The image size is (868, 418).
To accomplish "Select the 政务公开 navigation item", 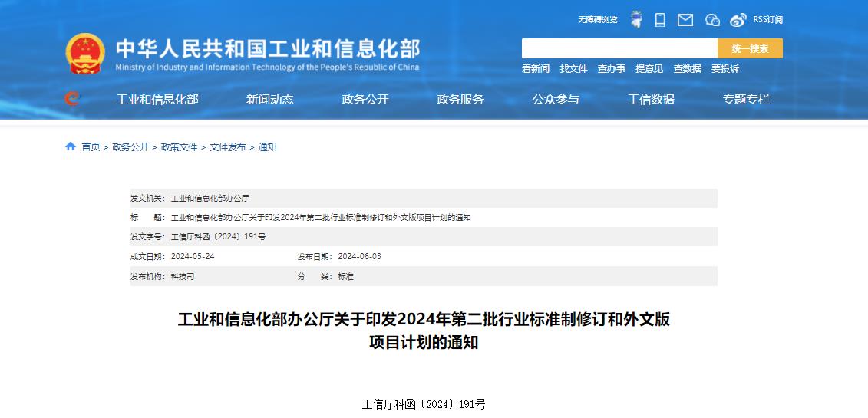I will (365, 99).
